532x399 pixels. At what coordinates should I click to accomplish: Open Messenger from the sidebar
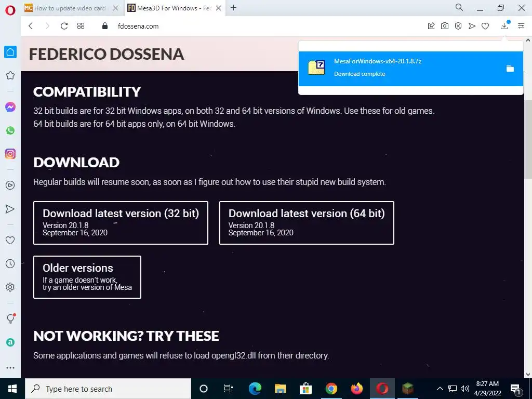(10, 107)
